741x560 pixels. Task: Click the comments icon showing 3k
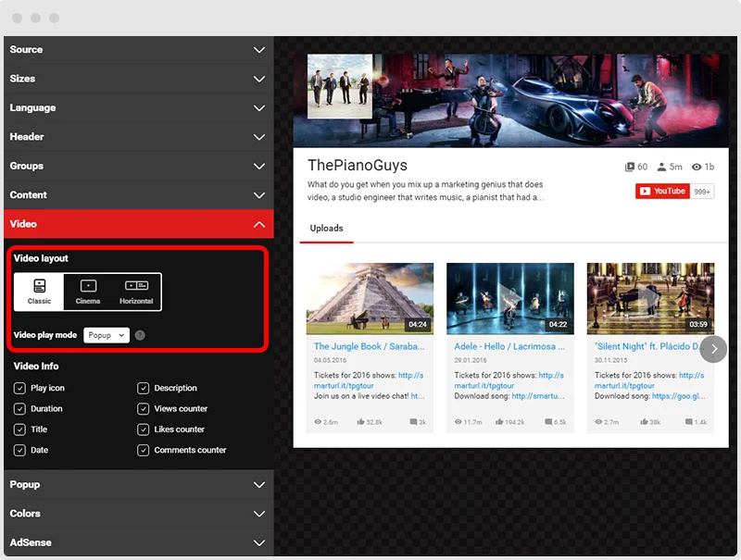[x=413, y=422]
